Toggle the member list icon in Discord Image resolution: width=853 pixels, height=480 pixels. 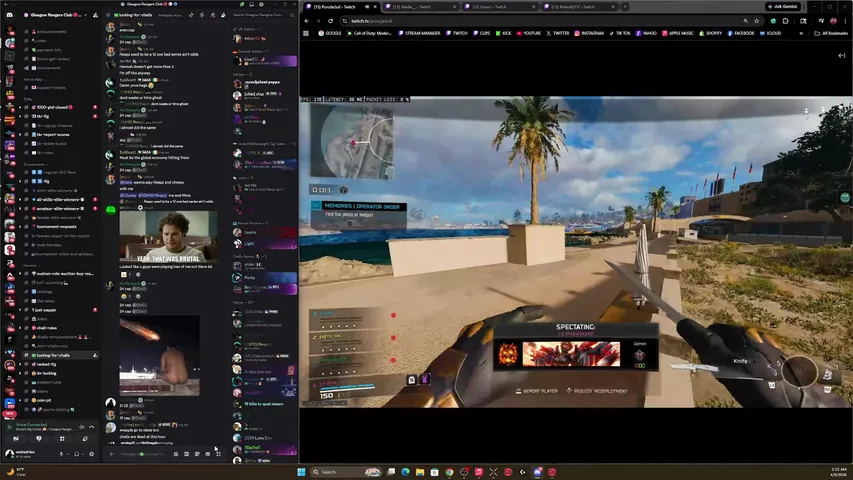tap(223, 15)
